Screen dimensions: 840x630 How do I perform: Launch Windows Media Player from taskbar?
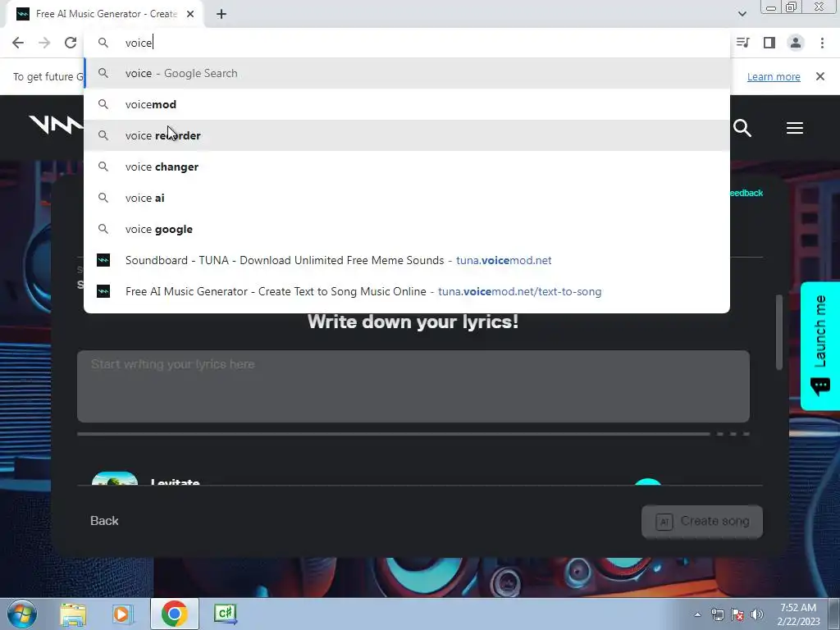click(x=122, y=614)
